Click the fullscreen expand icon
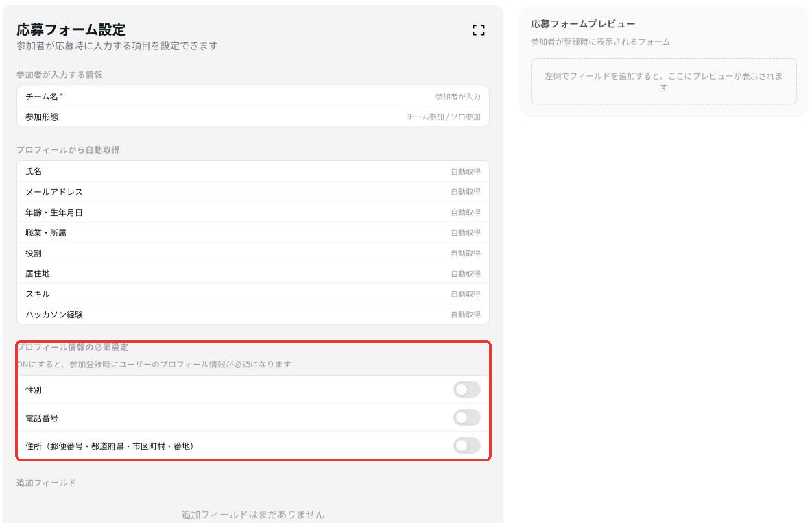 (x=479, y=31)
